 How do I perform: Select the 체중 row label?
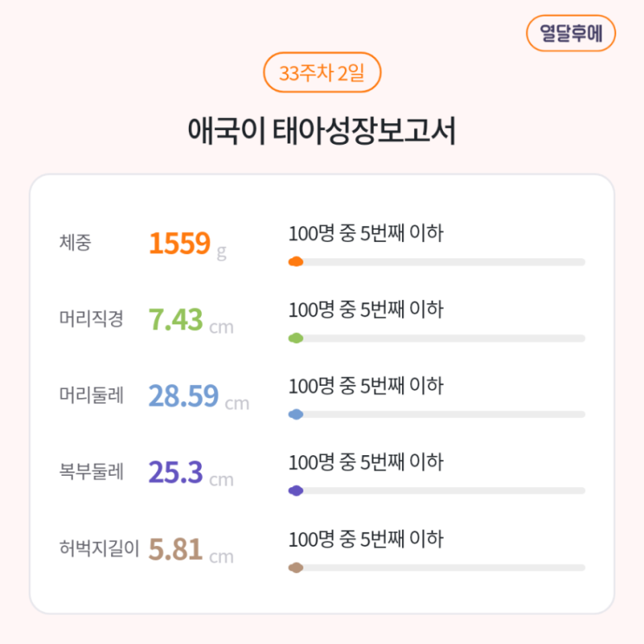pos(75,243)
